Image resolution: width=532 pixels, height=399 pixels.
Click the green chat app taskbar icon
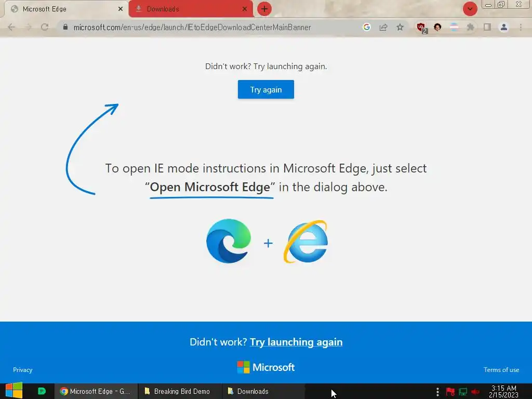42,391
